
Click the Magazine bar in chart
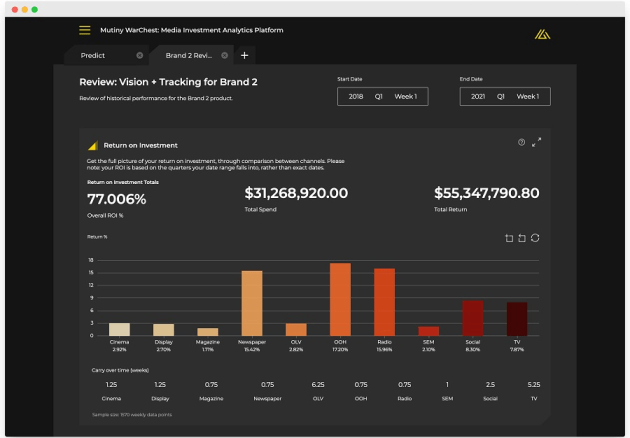pyautogui.click(x=208, y=332)
